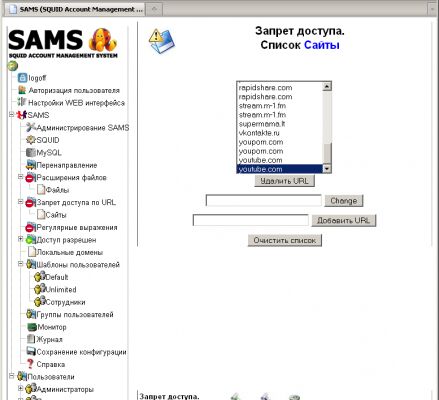Screen dimensions: 439x400
Task: Click the Журнал log icon
Action: [31, 339]
